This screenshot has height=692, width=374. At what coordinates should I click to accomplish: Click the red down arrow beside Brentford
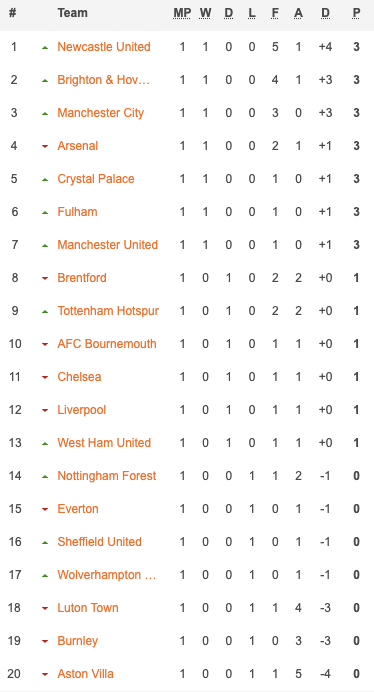pos(45,278)
